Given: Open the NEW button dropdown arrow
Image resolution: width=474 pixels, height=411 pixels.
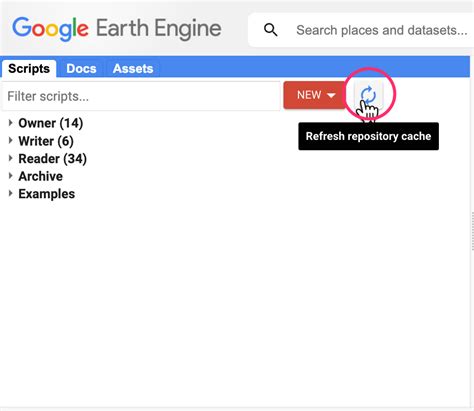Looking at the screenshot, I should click(331, 95).
